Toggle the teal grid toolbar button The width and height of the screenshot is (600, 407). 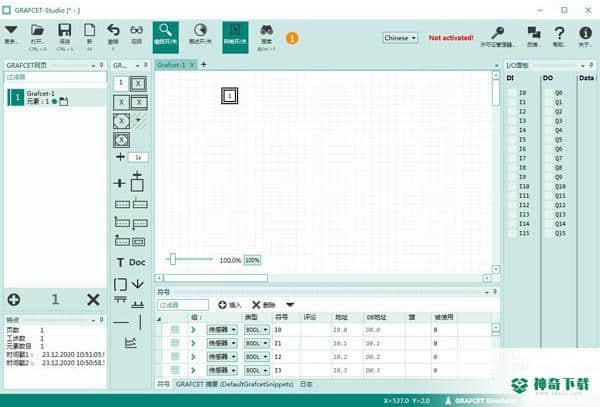[x=235, y=37]
